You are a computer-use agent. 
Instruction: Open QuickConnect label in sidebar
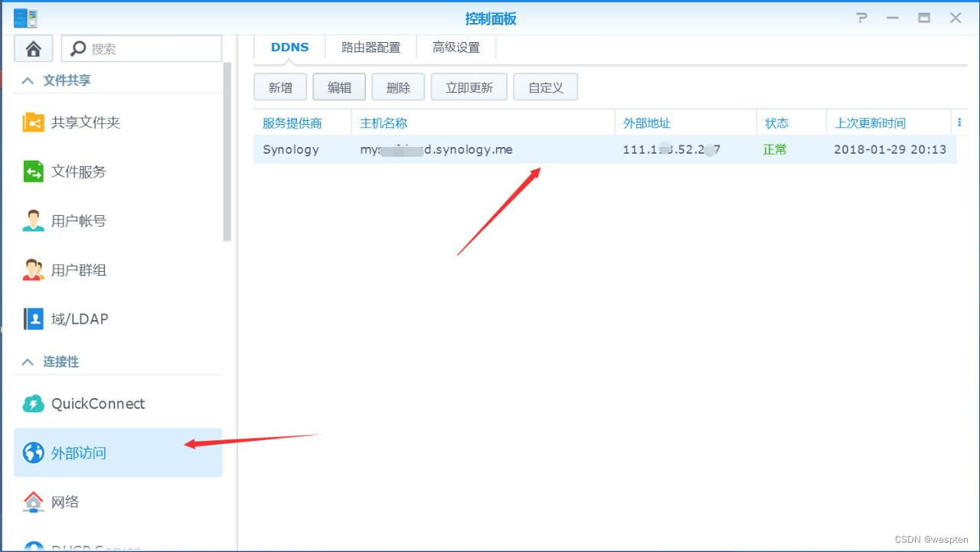pos(98,403)
